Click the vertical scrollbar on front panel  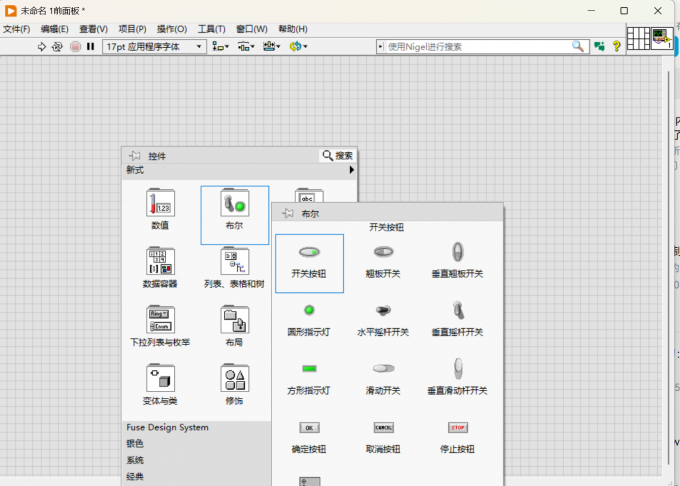[x=668, y=267]
